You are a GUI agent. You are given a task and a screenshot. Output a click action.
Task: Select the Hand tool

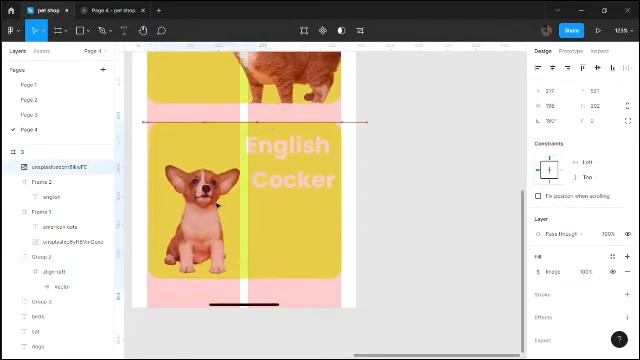coord(143,31)
